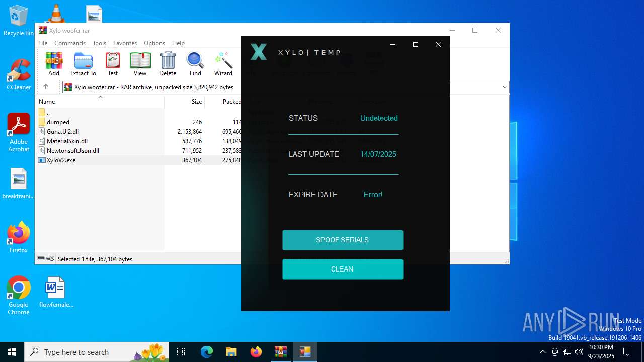The width and height of the screenshot is (644, 362).
Task: Go up one folder level in WinRAR
Action: coord(45,87)
